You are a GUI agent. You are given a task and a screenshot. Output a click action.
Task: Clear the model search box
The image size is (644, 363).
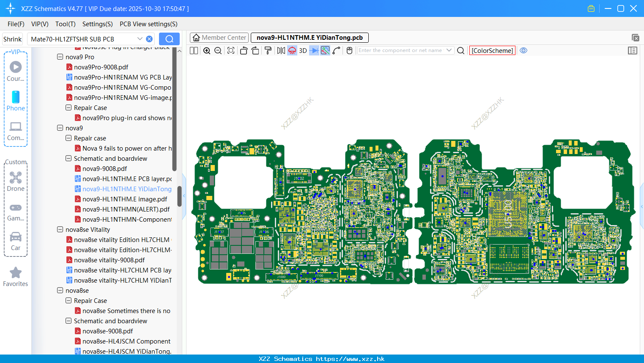point(149,39)
